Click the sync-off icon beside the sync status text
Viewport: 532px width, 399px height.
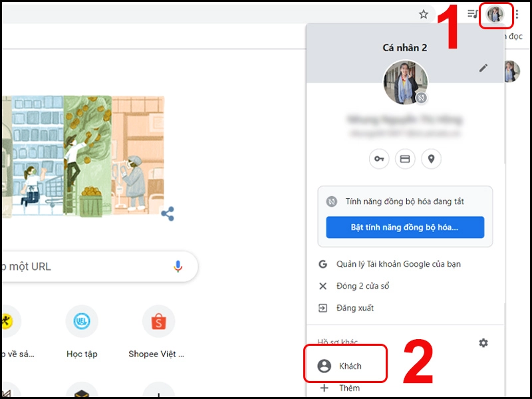pyautogui.click(x=331, y=201)
